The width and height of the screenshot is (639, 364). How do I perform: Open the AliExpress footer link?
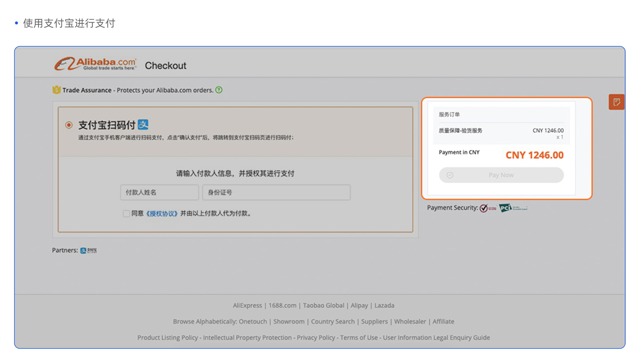click(x=247, y=305)
